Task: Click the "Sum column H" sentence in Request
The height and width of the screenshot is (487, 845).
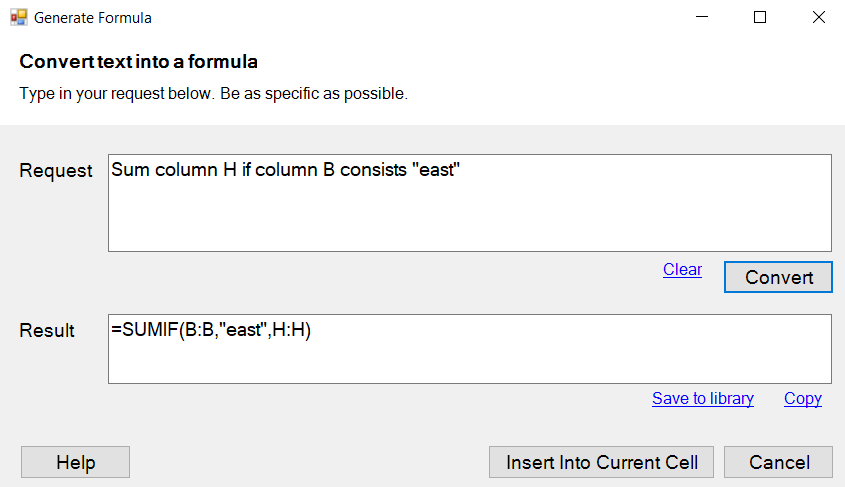Action: click(286, 170)
